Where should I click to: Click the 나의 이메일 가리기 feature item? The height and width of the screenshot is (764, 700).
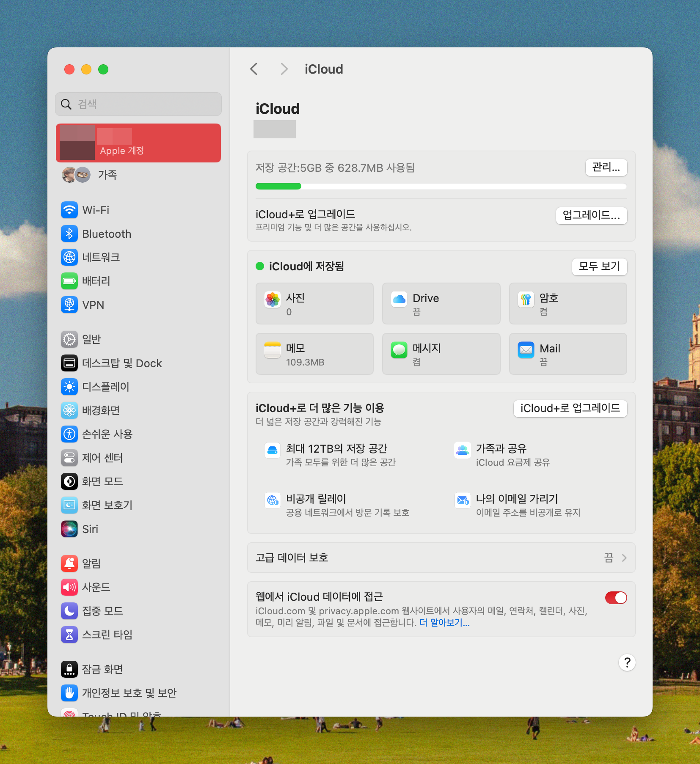click(517, 505)
